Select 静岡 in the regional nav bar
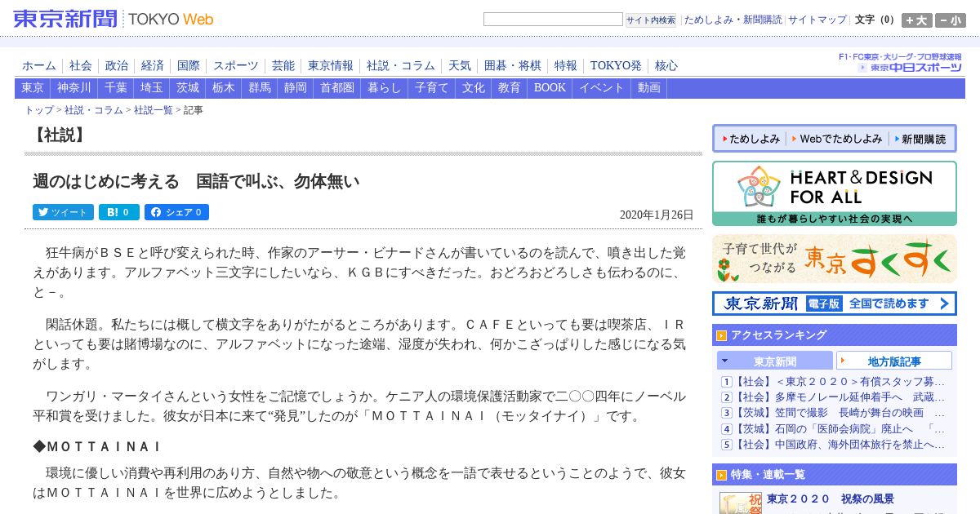980x514 pixels. (x=296, y=88)
